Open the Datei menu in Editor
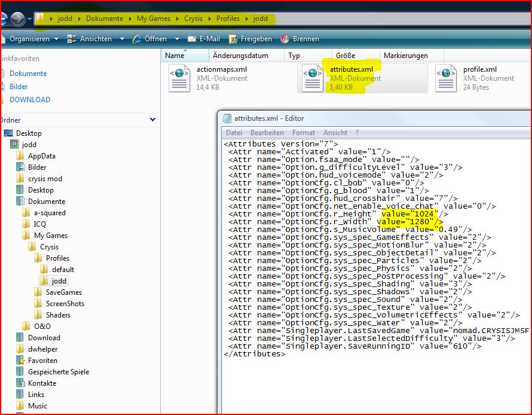This screenshot has height=415, width=532. [234, 133]
